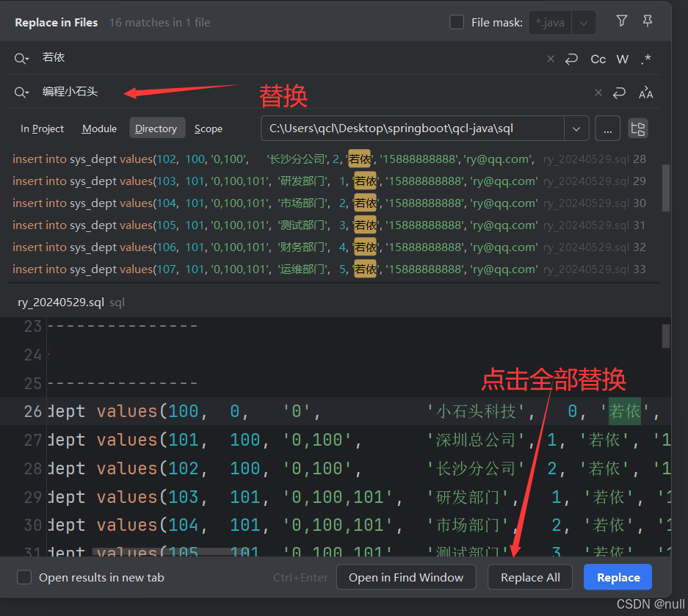Image resolution: width=688 pixels, height=616 pixels.
Task: Pin the Replace in Files dialog
Action: [647, 22]
